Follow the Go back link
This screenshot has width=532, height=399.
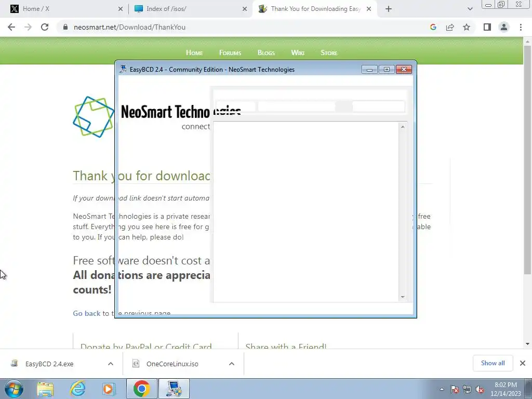click(87, 313)
